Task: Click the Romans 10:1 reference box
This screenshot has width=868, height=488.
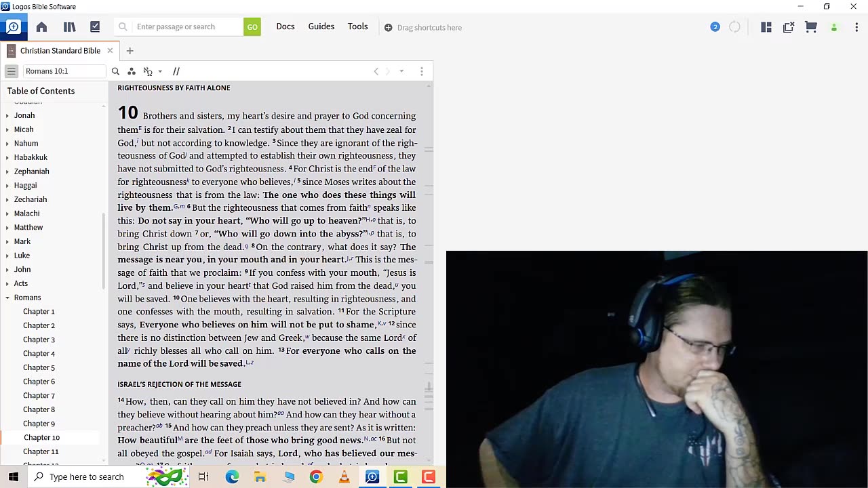Action: (64, 71)
